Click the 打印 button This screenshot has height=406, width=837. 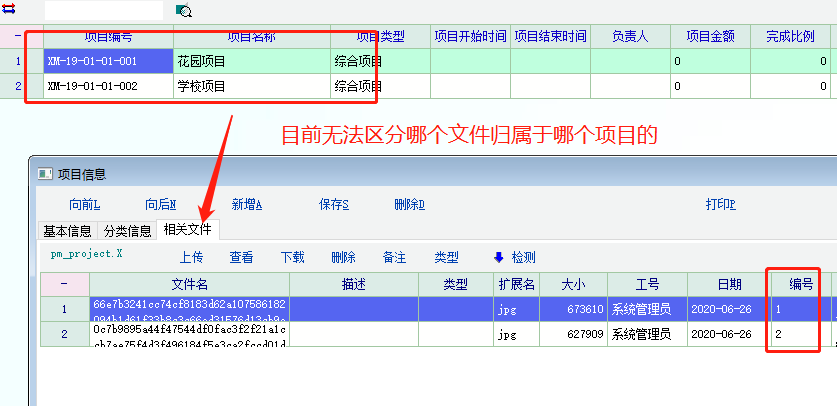pos(720,204)
